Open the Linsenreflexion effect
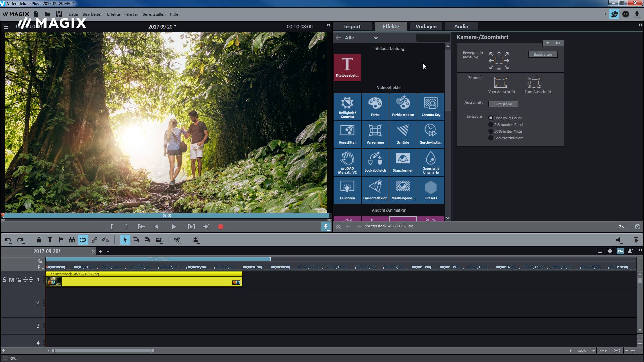The height and width of the screenshot is (362, 644). (x=375, y=190)
